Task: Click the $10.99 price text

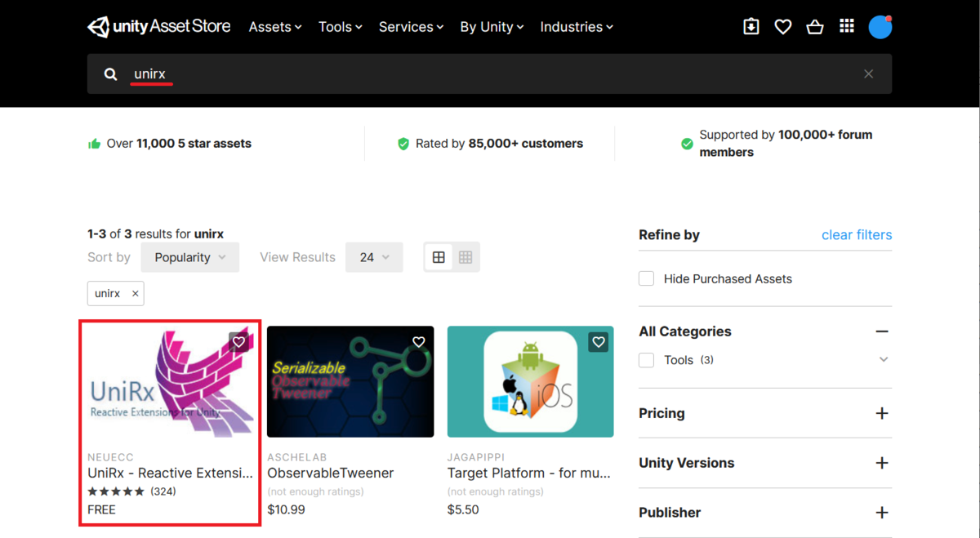Action: (286, 509)
